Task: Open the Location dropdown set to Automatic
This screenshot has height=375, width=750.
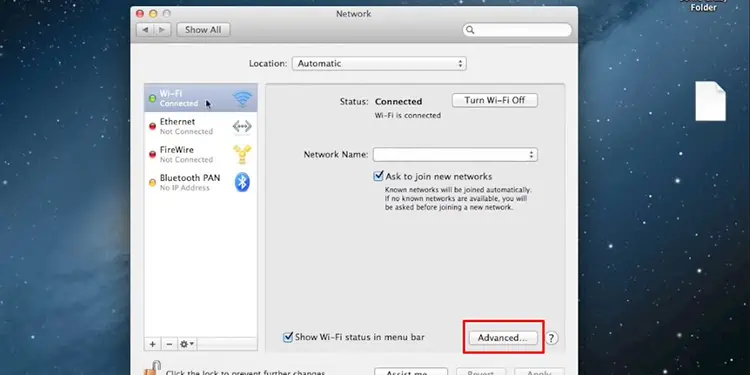Action: coord(379,64)
